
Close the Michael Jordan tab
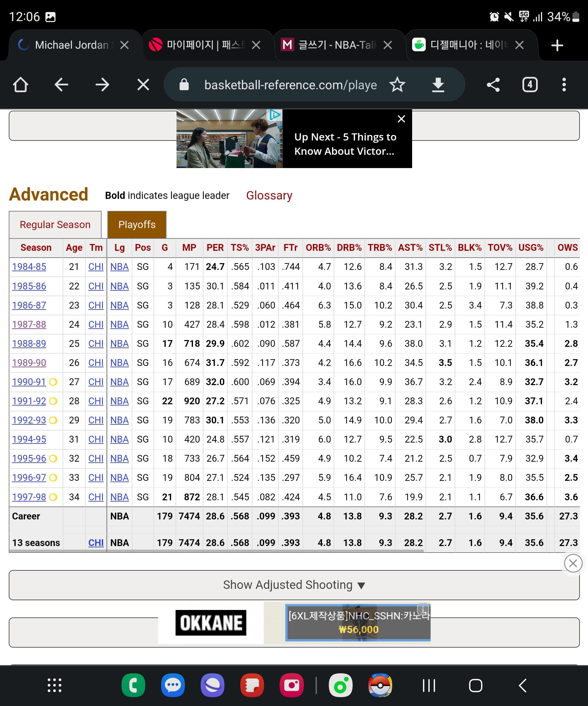(124, 45)
